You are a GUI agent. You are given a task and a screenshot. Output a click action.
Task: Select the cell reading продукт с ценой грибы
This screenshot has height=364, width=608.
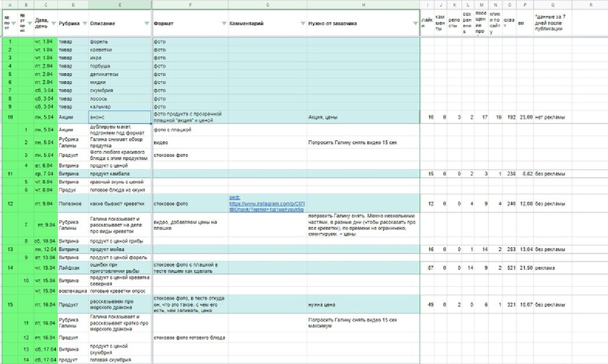[120, 241]
